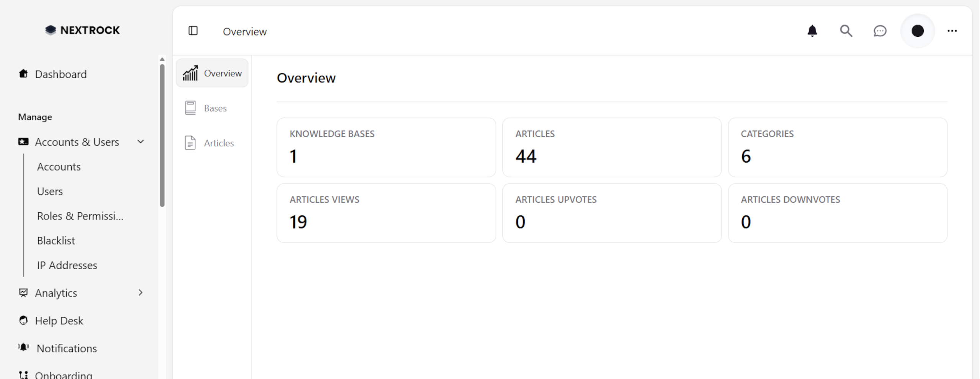This screenshot has width=980, height=379.
Task: Collapse the Accounts & Users section
Action: pos(140,142)
